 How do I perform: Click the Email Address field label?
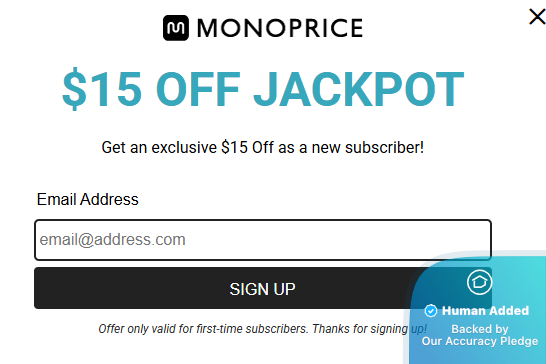pyautogui.click(x=87, y=200)
